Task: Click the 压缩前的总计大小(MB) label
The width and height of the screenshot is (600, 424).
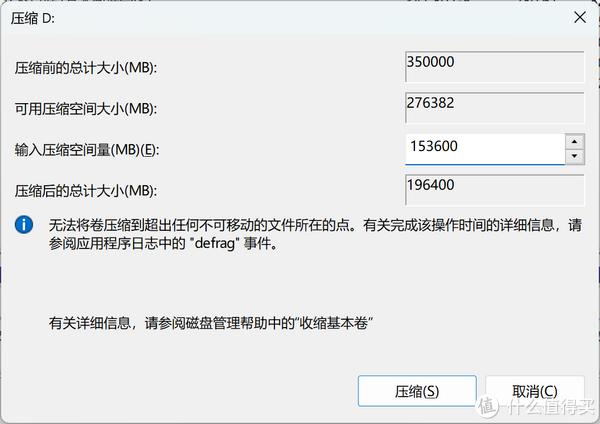Action: pos(86,68)
